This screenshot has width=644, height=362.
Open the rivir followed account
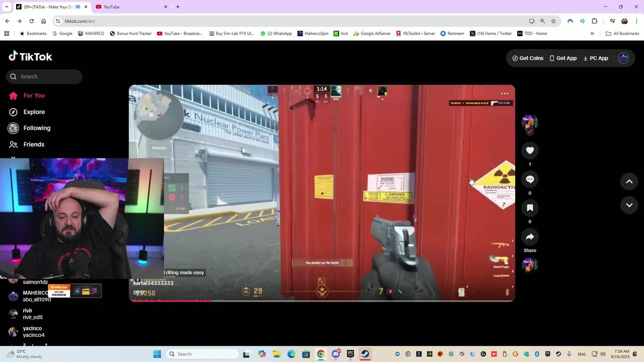click(x=32, y=314)
